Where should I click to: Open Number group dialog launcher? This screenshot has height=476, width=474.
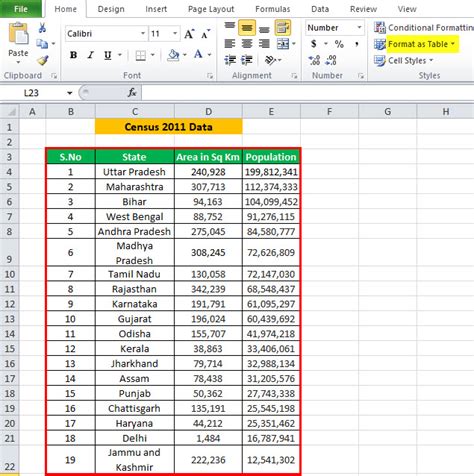[x=361, y=76]
